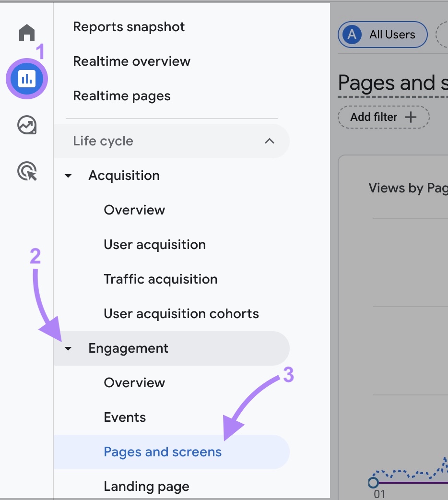448x500 pixels.
Task: Open the Explore section via compass icon
Action: click(x=26, y=125)
